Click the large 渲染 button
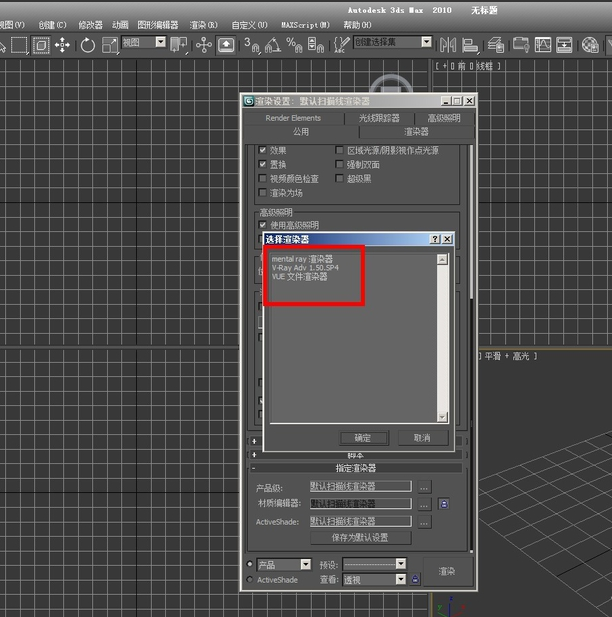 click(x=447, y=571)
